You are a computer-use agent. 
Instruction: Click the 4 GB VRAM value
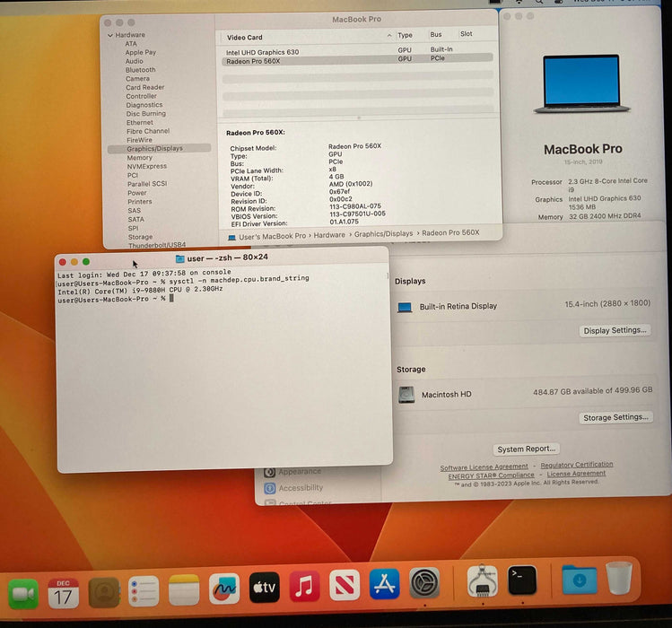pyautogui.click(x=336, y=177)
